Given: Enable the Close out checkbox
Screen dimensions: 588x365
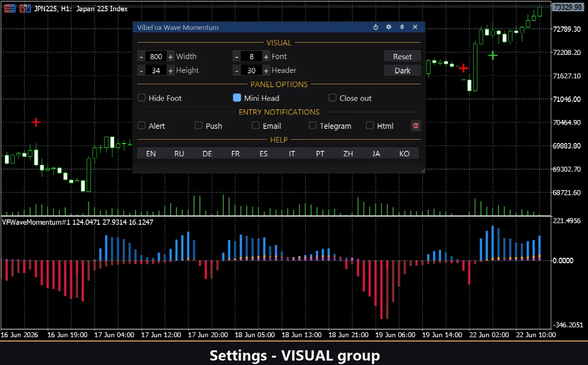Looking at the screenshot, I should [x=332, y=98].
